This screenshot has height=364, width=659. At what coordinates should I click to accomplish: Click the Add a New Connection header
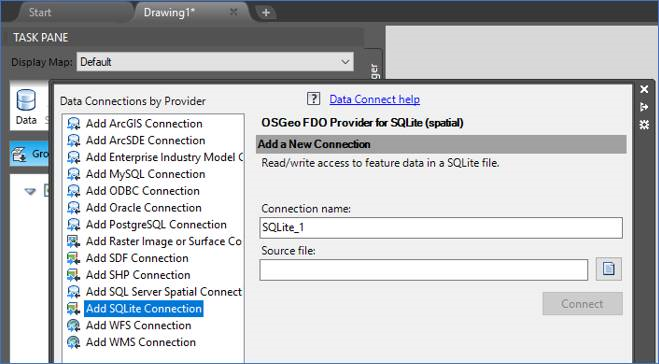(441, 144)
